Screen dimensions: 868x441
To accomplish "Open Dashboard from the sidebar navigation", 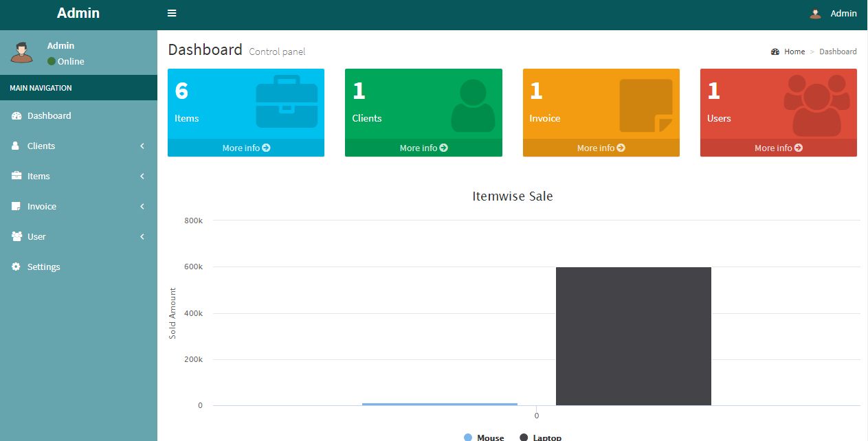I will tap(49, 115).
